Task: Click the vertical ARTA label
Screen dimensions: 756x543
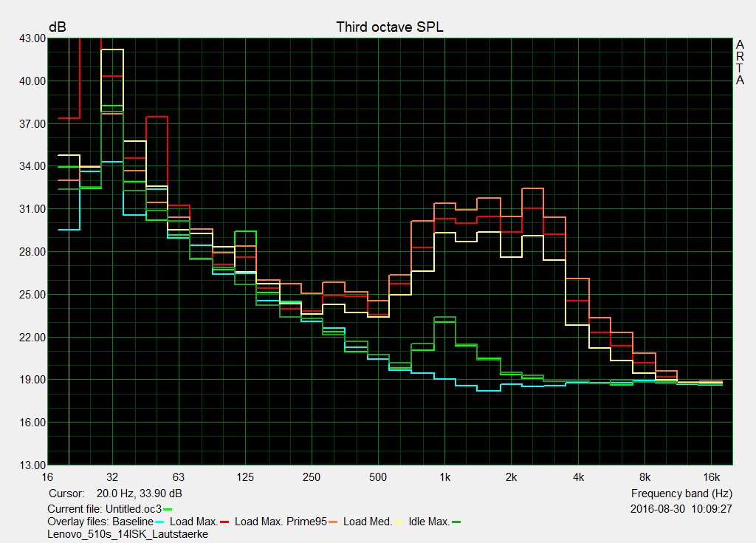Action: pos(740,63)
